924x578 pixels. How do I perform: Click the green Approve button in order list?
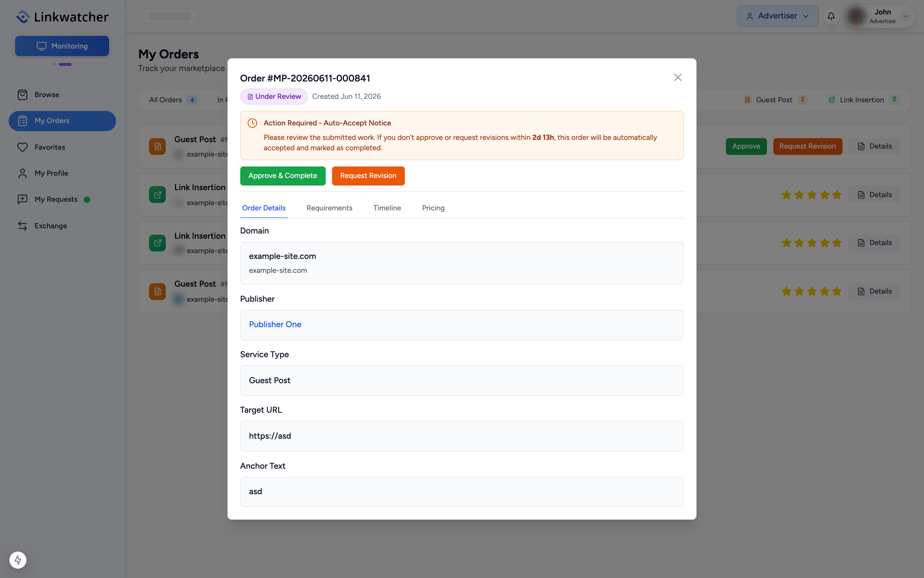pyautogui.click(x=746, y=147)
